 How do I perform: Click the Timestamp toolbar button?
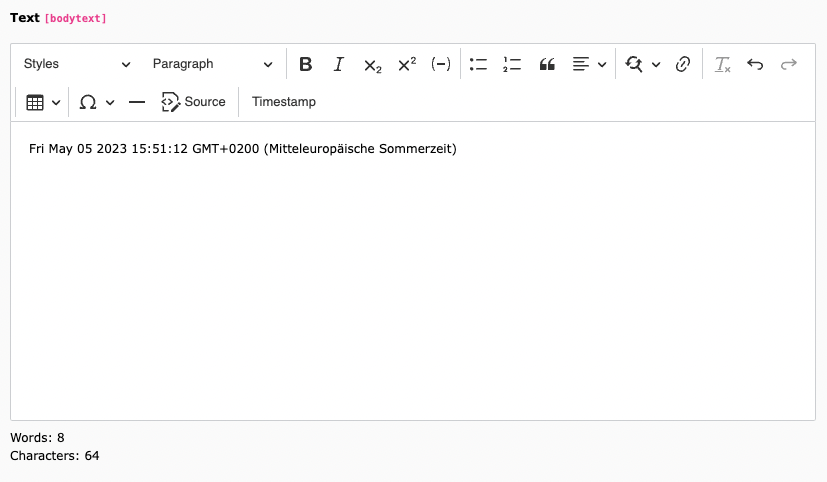coord(284,102)
